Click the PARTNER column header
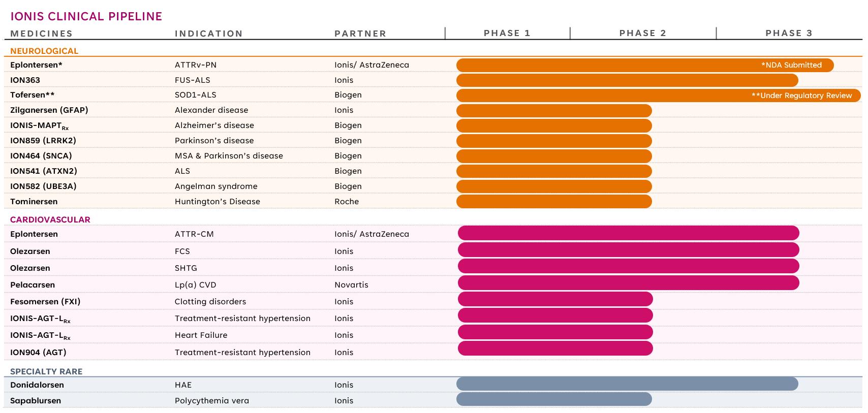Image resolution: width=868 pixels, height=413 pixels. coord(360,34)
